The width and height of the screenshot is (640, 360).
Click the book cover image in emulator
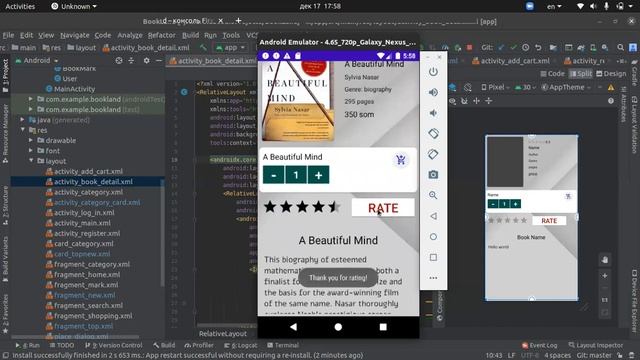pos(298,101)
